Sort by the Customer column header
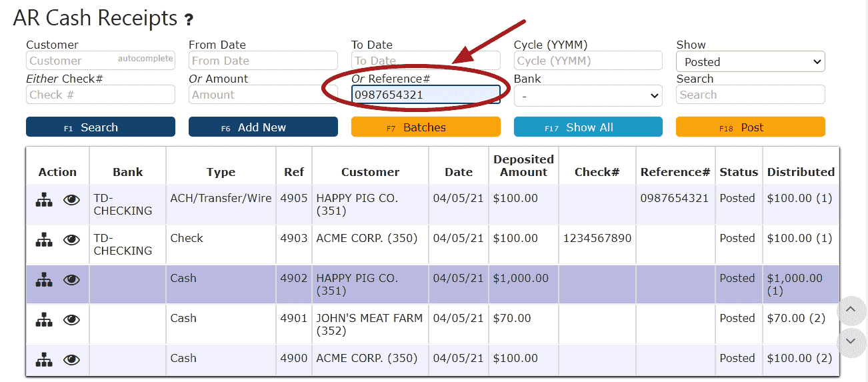Screen dimensions: 868x382 (x=370, y=172)
